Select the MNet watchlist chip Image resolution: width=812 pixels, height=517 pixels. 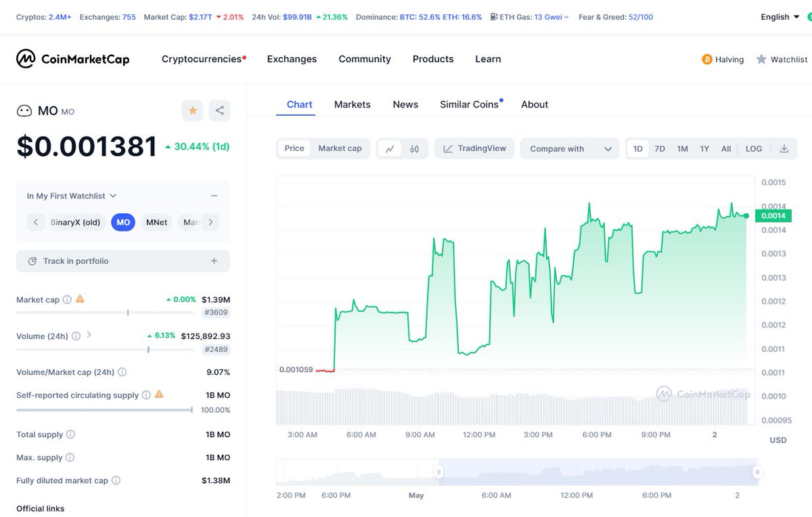[x=156, y=222]
